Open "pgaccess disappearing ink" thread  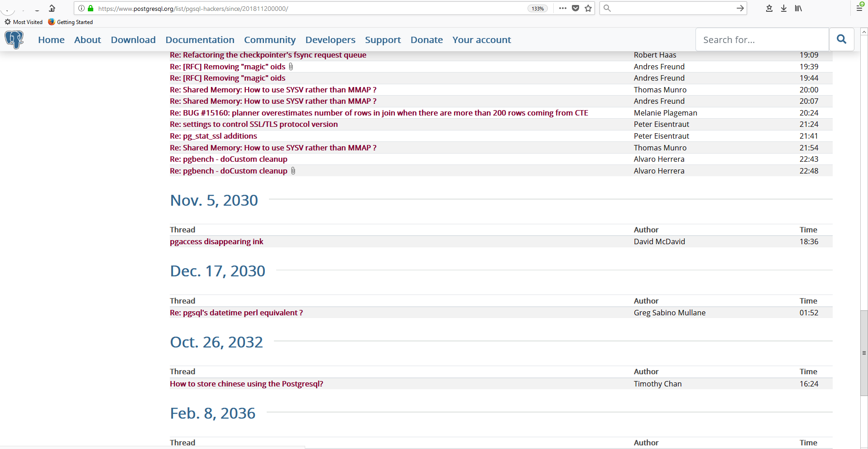coord(216,241)
